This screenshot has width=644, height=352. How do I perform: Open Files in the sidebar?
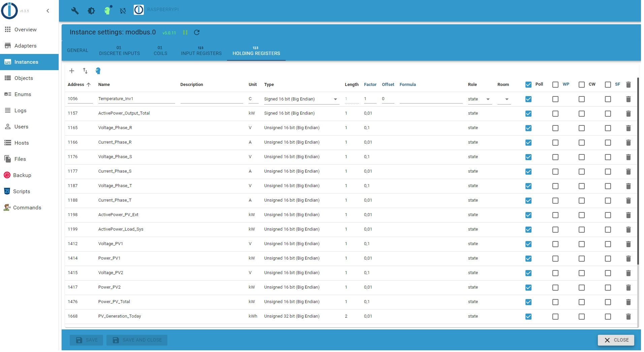29,159
